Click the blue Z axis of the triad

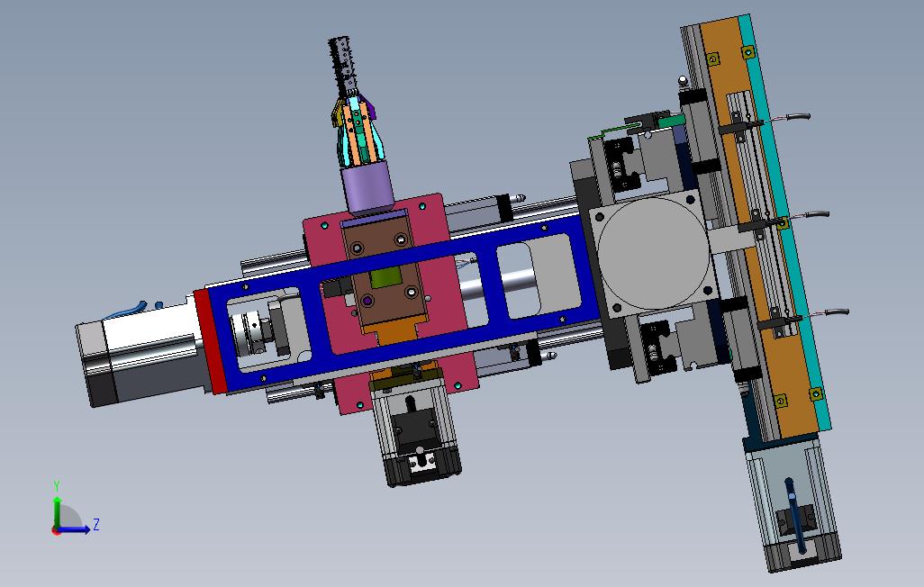[x=74, y=529]
